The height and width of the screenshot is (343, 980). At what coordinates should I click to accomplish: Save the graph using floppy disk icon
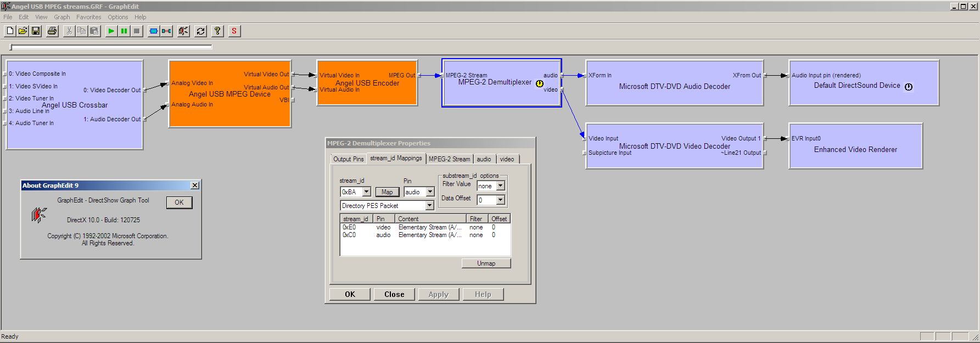(x=36, y=31)
